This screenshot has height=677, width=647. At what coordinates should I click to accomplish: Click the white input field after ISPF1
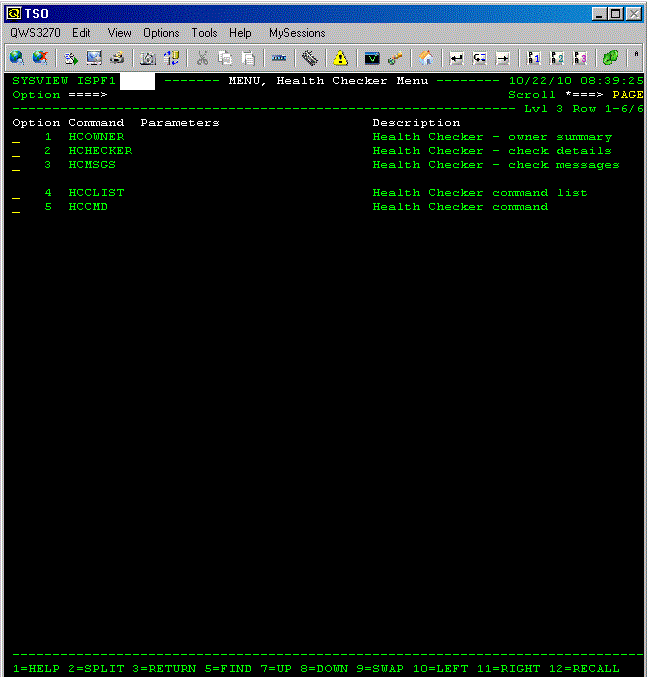[x=137, y=81]
